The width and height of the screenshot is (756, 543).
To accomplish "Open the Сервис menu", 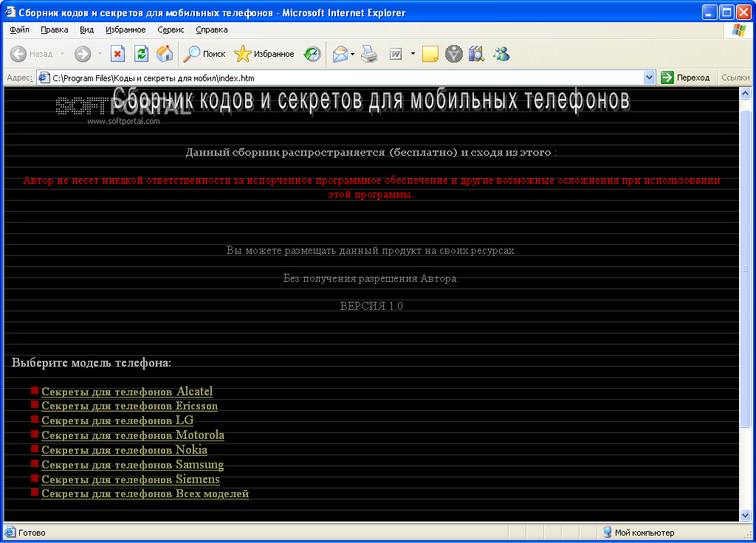I will click(171, 30).
